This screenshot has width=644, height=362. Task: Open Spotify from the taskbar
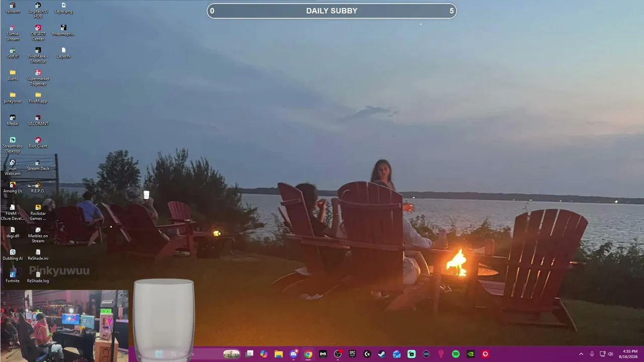pos(456,354)
